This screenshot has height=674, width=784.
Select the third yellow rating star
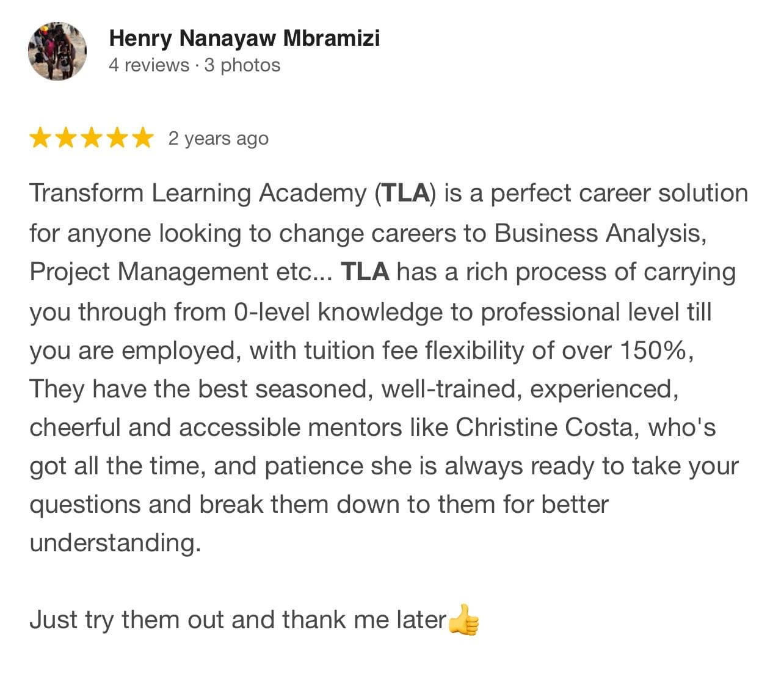pos(92,138)
